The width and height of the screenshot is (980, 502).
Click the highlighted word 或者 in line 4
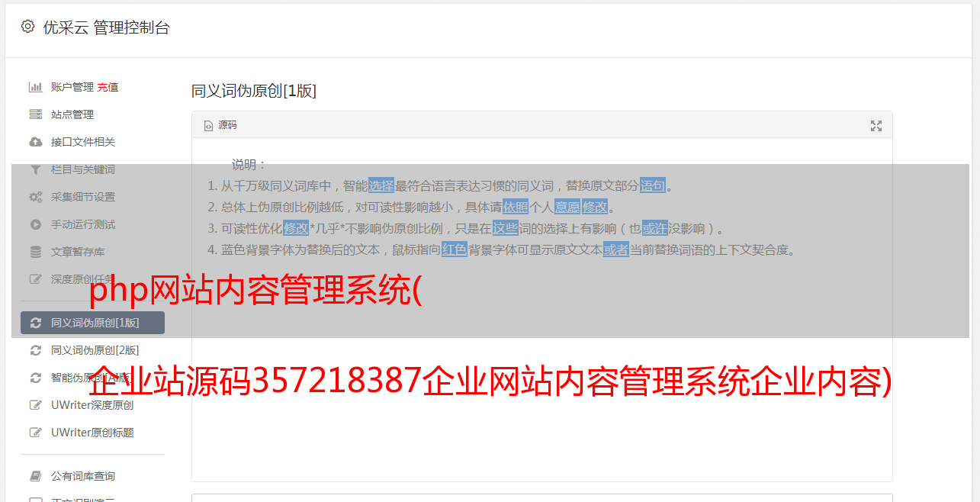pos(616,249)
